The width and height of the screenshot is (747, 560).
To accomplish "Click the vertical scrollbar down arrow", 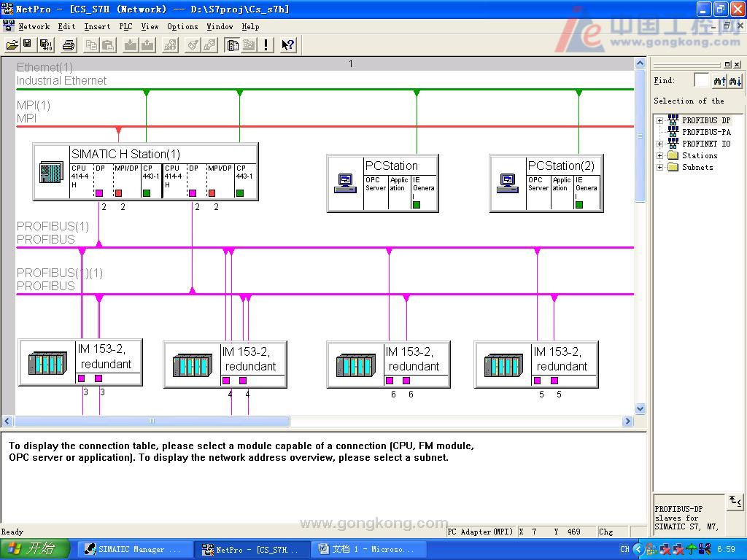I will click(640, 408).
